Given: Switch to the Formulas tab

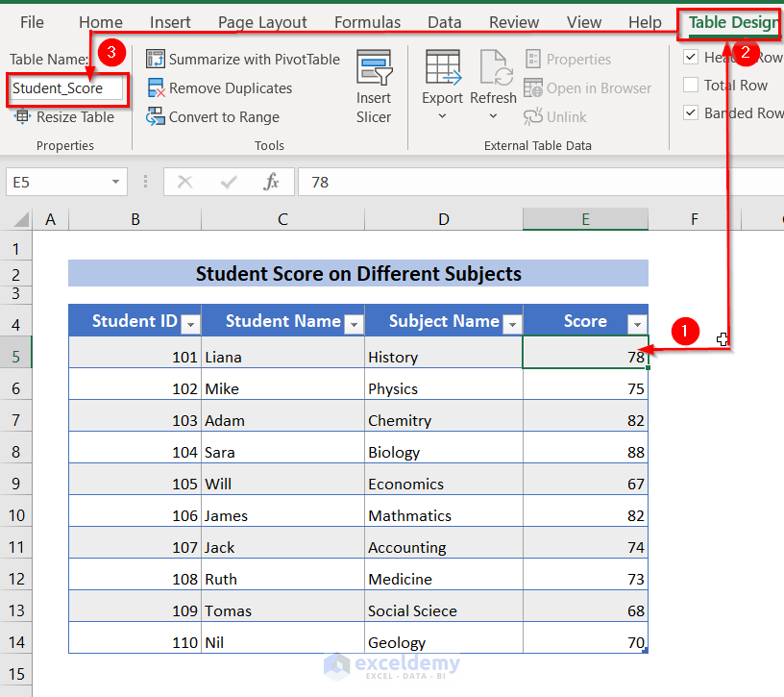Looking at the screenshot, I should (x=367, y=22).
